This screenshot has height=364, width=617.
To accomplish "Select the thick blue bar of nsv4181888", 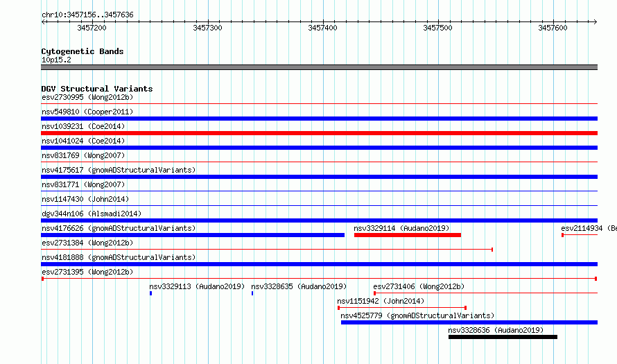I will click(x=319, y=264).
